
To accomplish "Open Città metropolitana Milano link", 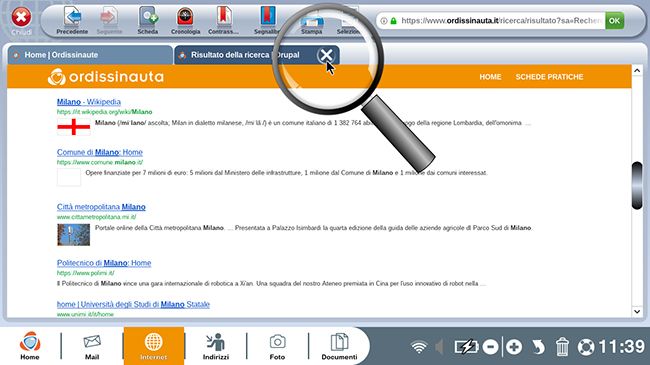I will [101, 207].
